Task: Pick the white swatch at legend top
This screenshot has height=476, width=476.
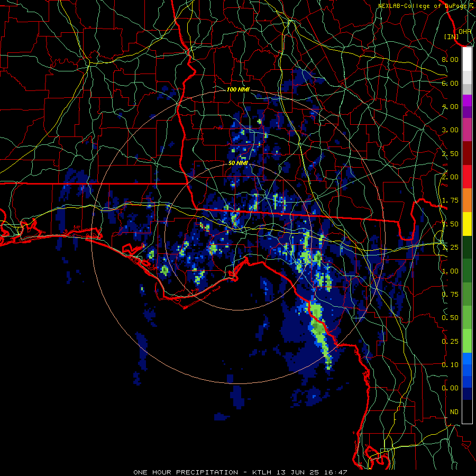Action: [x=467, y=59]
